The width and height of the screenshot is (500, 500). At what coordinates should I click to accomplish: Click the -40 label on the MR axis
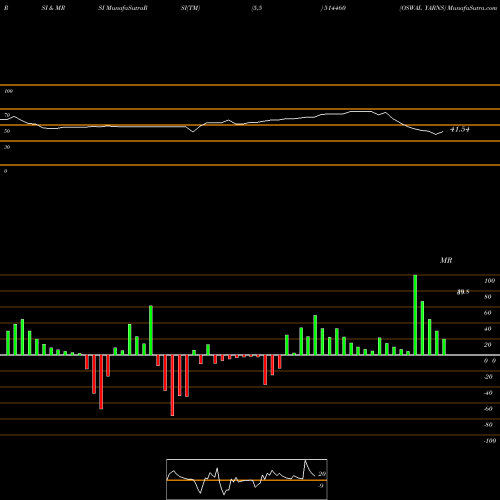488,393
